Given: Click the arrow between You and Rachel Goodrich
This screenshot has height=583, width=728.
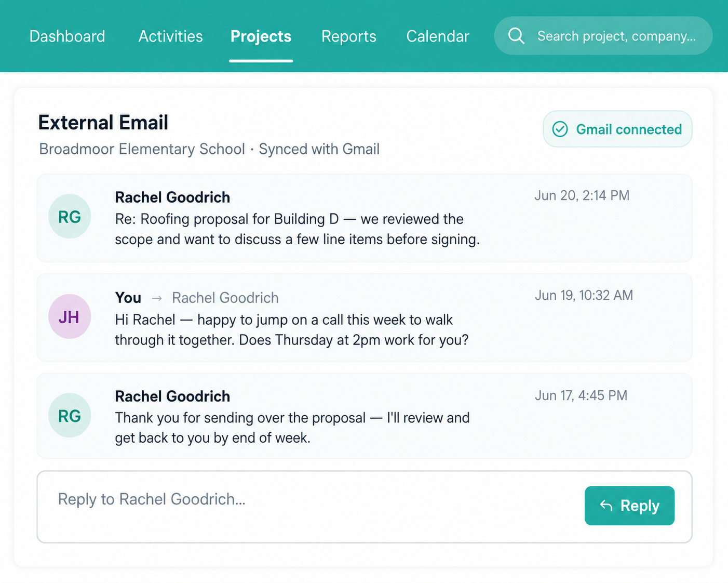Looking at the screenshot, I should (x=157, y=298).
